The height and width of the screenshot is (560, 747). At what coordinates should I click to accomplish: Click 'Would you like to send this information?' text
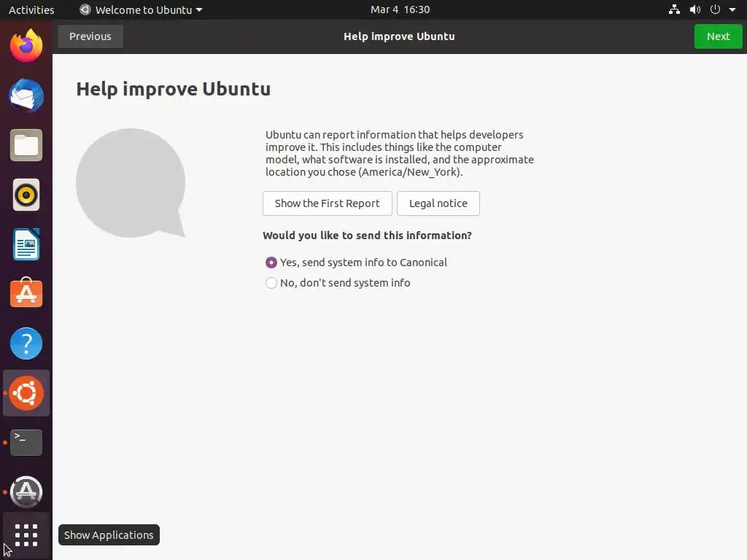click(368, 236)
